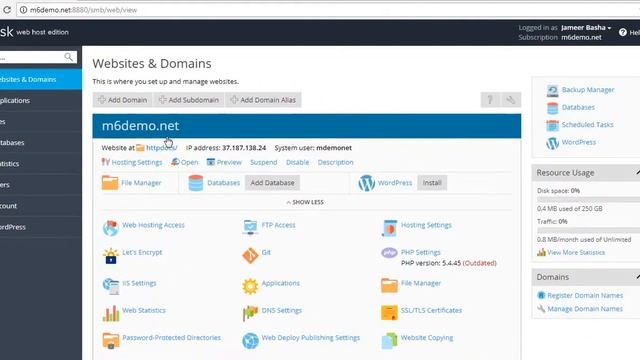This screenshot has height=360, width=640.
Task: Click the Traffic usage progress bar
Action: click(x=589, y=231)
